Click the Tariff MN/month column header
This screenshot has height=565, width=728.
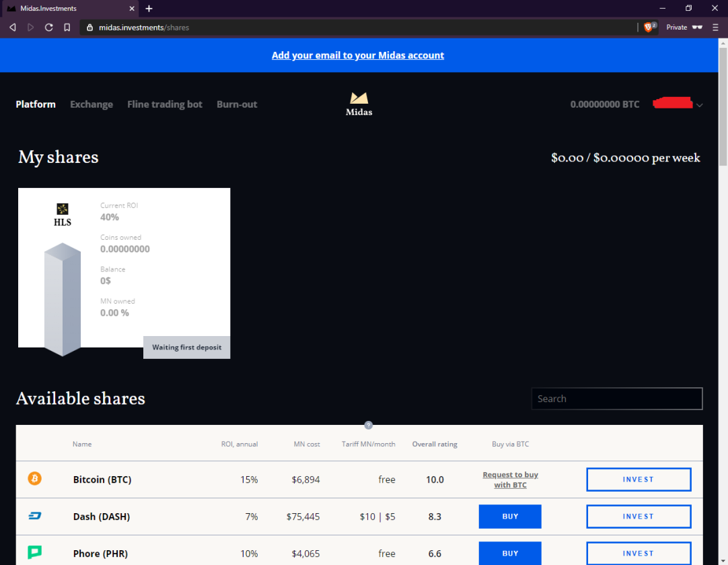368,444
